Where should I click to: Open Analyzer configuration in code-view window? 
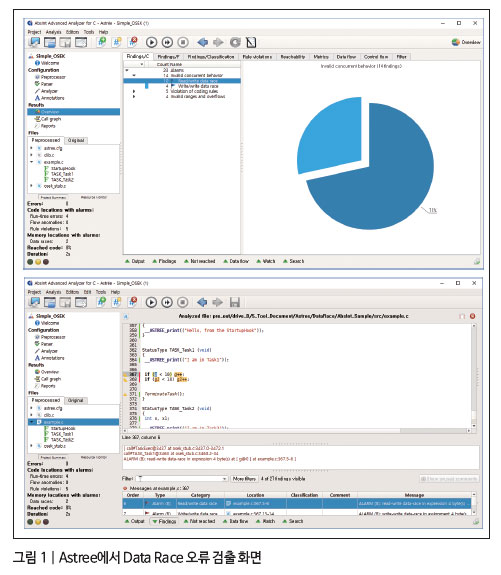(47, 351)
